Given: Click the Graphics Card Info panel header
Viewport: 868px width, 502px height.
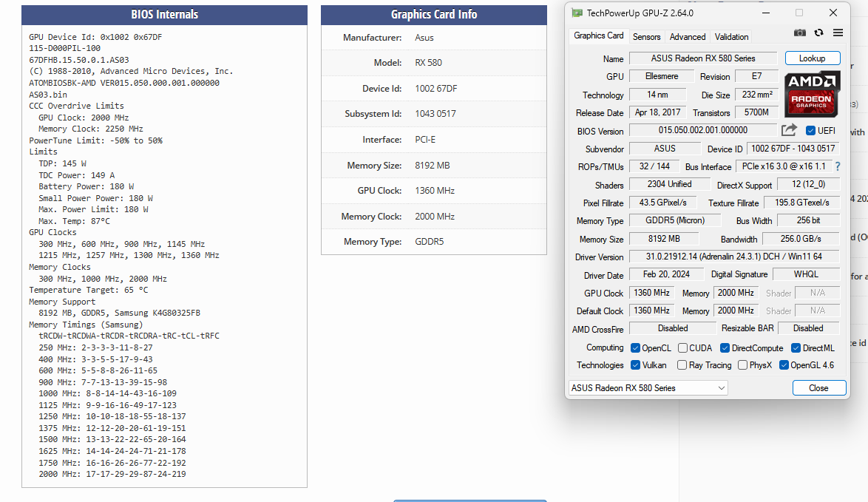Looking at the screenshot, I should tap(434, 15).
